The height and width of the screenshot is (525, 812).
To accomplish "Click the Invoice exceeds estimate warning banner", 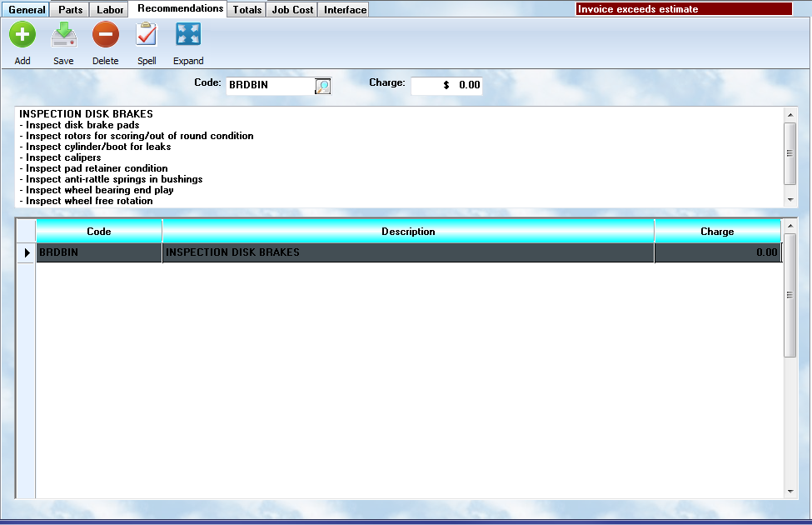I will pos(684,9).
